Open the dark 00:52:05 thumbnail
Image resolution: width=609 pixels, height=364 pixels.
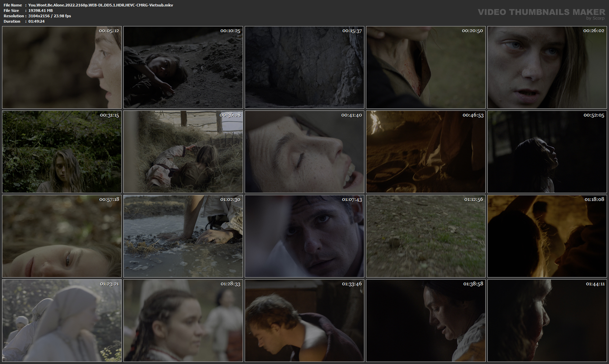(x=547, y=152)
